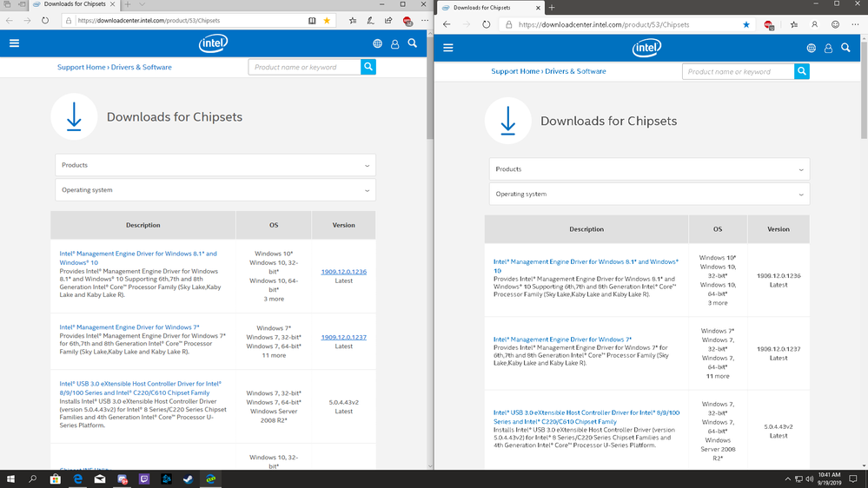Click the Intel logo on the right page
This screenshot has height=488, width=868.
646,48
